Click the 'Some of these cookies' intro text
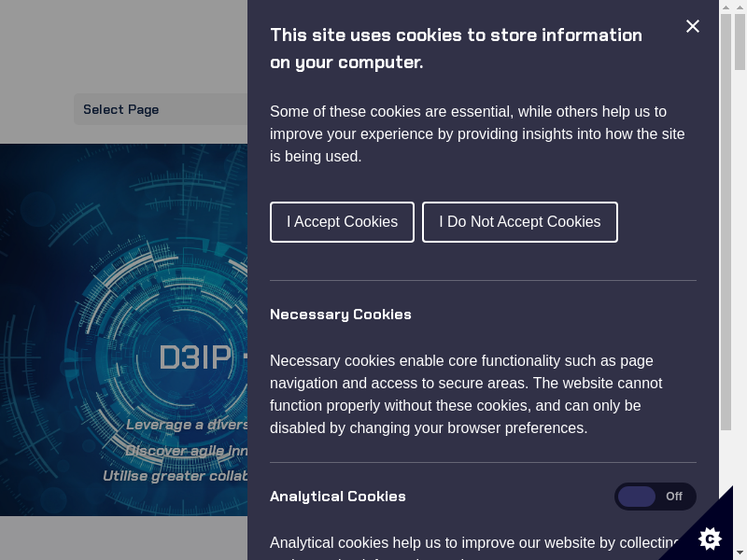 [477, 134]
